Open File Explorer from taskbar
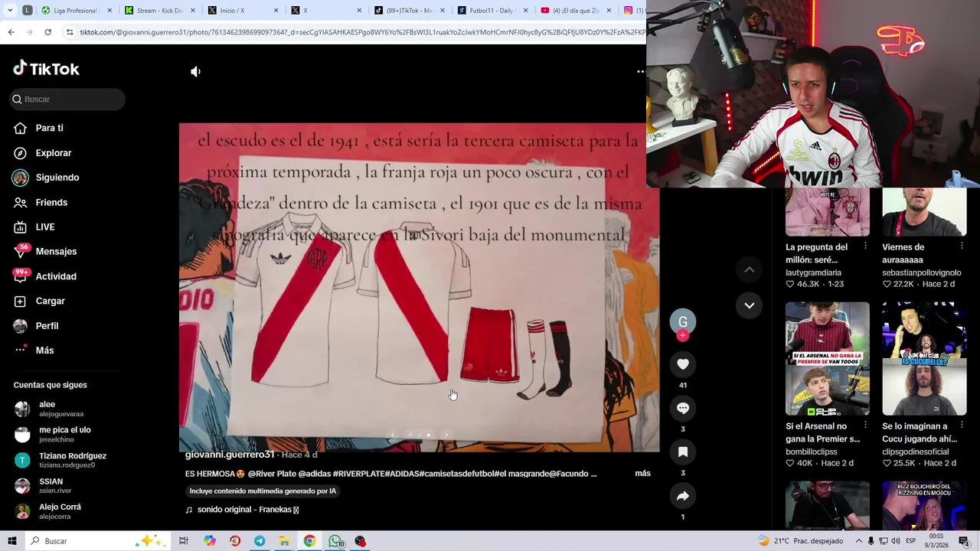This screenshot has height=551, width=980. tap(284, 541)
